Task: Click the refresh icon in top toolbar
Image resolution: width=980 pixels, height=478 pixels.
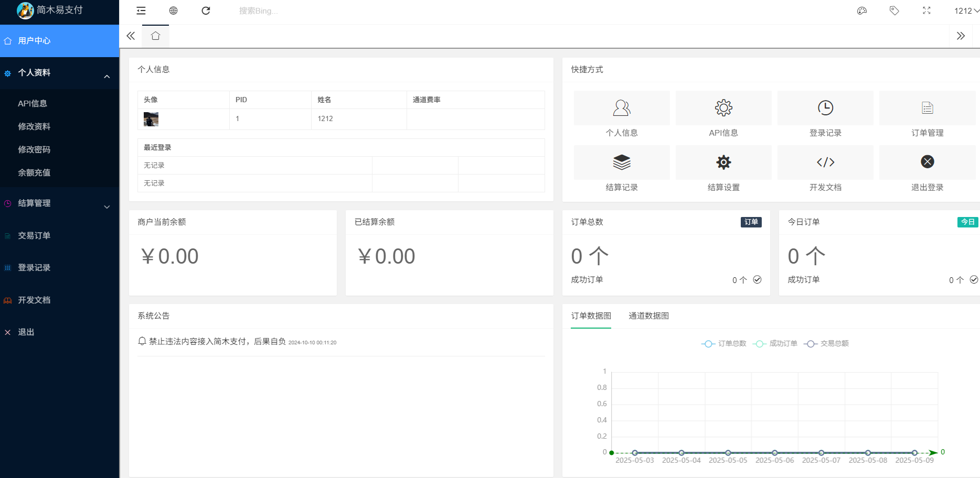Action: tap(206, 11)
